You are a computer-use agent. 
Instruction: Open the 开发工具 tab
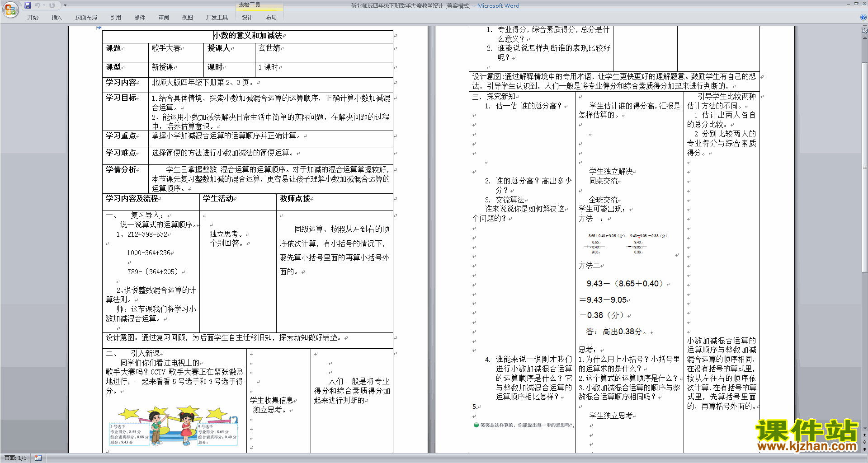click(x=217, y=18)
